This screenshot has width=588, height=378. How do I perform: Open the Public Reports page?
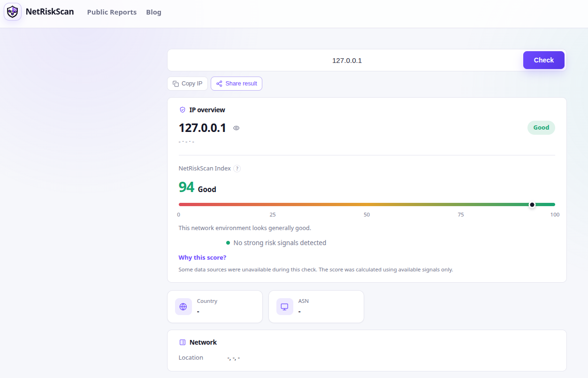click(112, 12)
